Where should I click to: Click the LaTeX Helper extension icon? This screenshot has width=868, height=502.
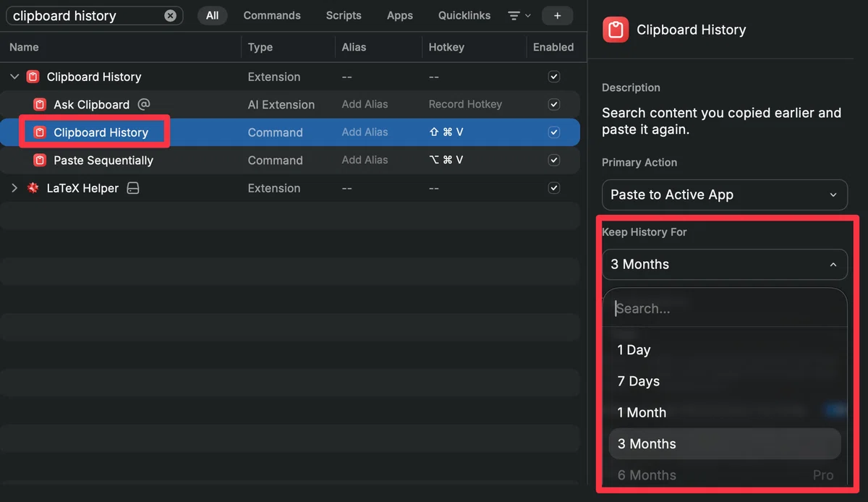[33, 188]
